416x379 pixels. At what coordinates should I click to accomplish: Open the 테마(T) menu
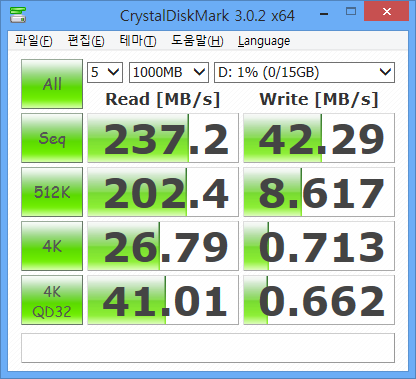138,41
